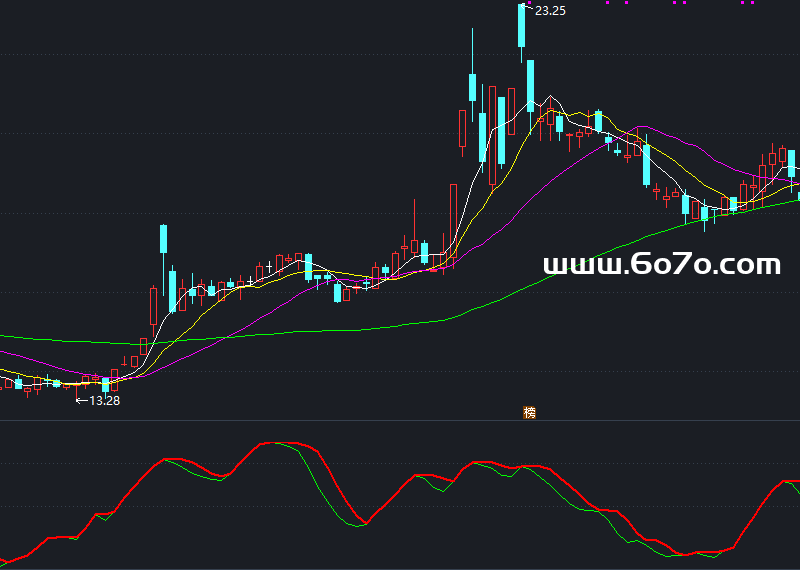
Task: Click the tall cyan candle at 23.25 peak
Action: [521, 32]
